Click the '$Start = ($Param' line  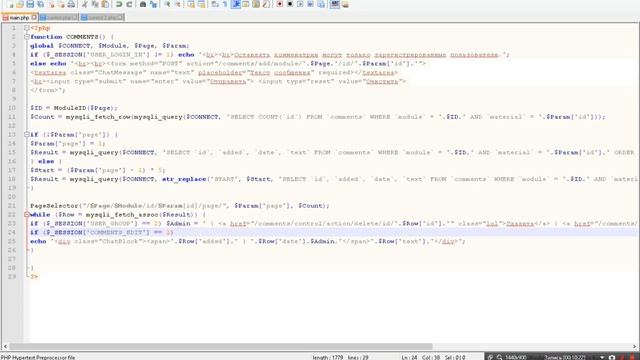click(x=98, y=170)
